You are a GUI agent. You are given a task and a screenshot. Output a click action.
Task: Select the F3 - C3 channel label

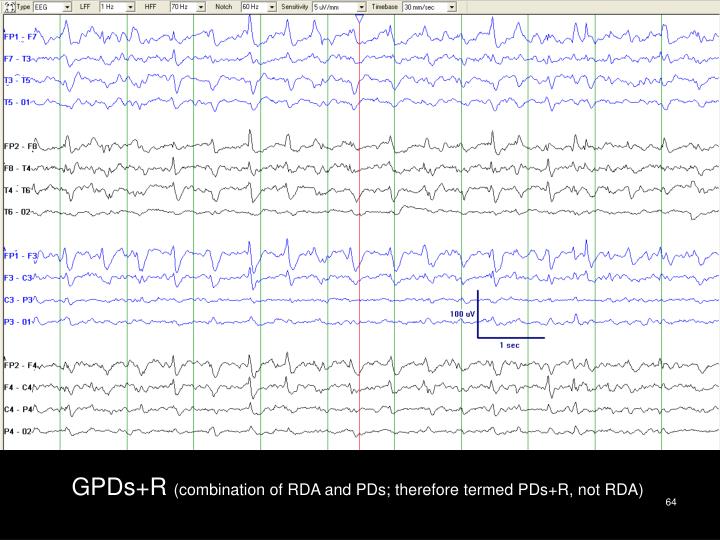(18, 278)
